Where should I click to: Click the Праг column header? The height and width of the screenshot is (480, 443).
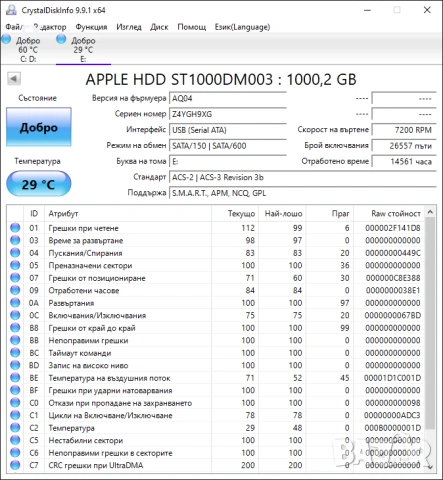pyautogui.click(x=330, y=213)
